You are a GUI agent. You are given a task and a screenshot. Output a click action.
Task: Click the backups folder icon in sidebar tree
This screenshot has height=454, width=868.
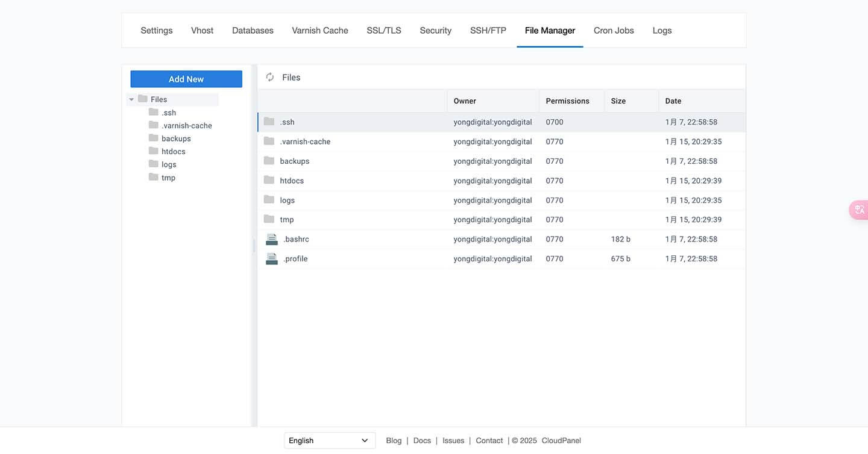[154, 138]
